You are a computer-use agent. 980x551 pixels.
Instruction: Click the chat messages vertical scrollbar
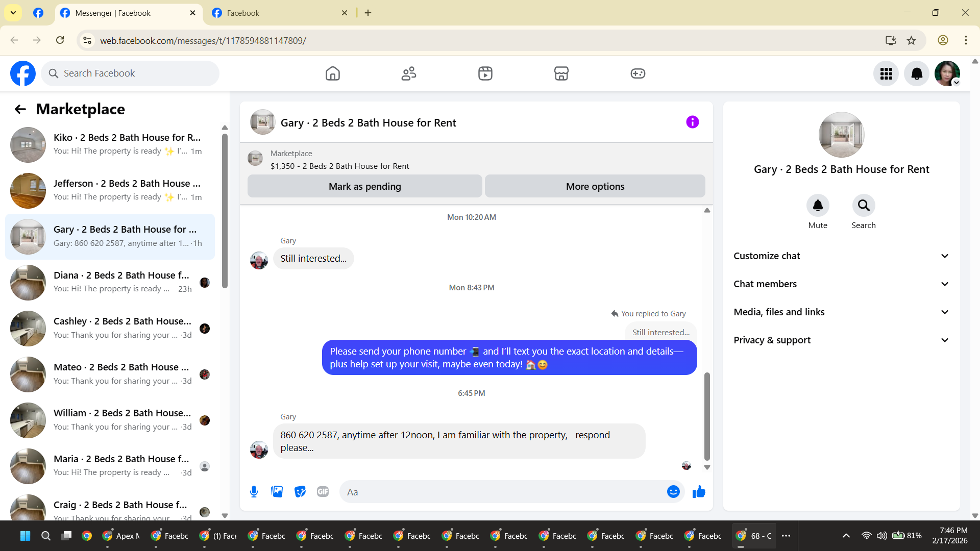tap(707, 416)
